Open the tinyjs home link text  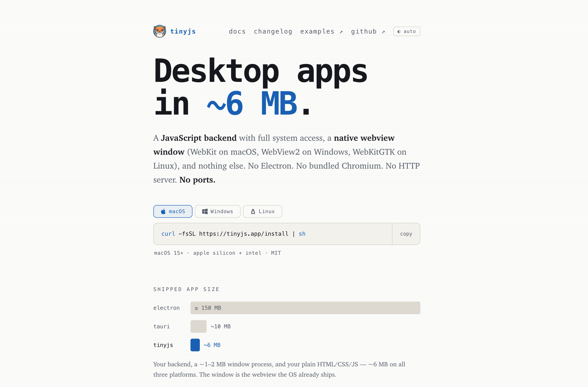(x=183, y=32)
